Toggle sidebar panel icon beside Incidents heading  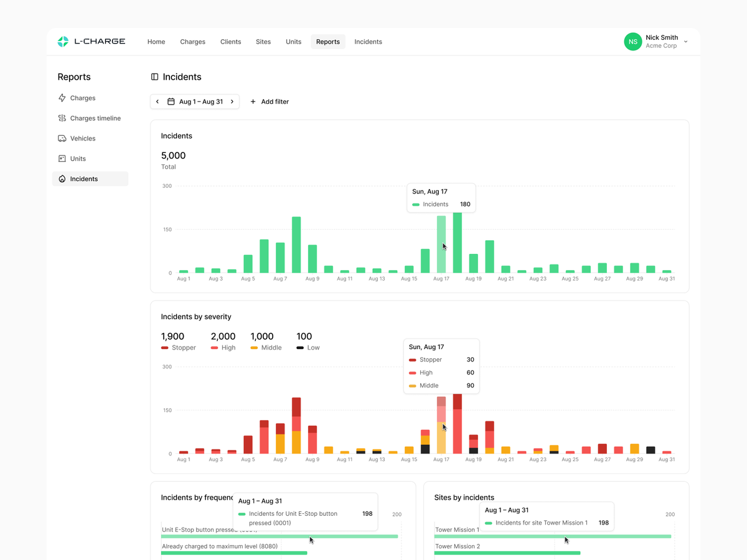point(155,77)
